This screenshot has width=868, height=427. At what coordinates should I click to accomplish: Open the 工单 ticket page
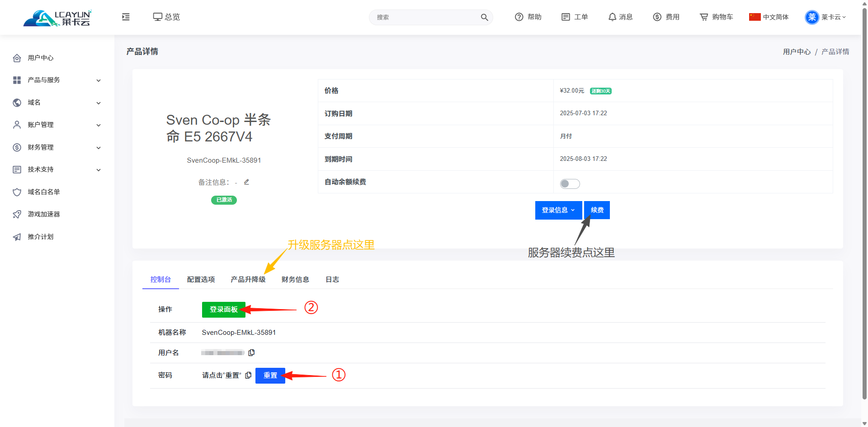coord(575,17)
